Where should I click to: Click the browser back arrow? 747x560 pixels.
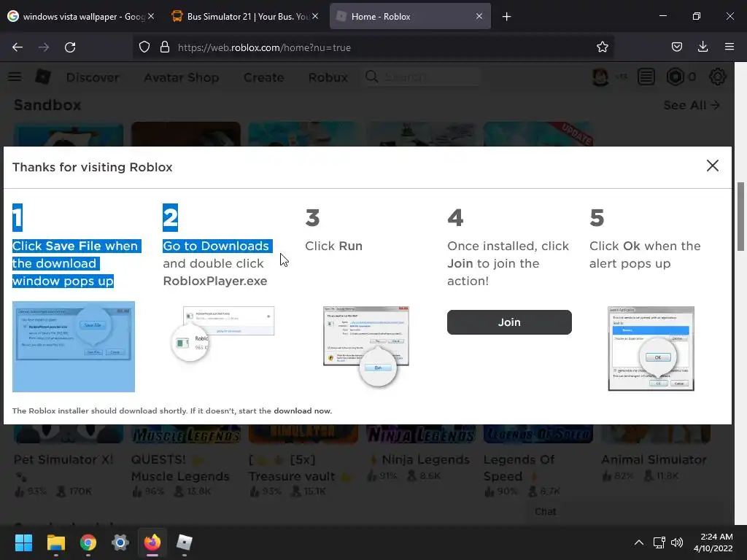point(18,47)
